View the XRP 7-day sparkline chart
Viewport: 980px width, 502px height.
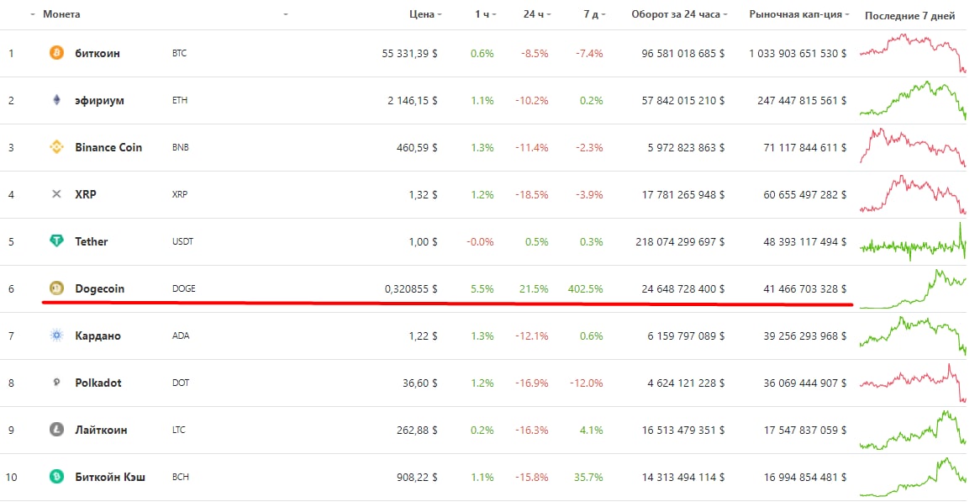pos(913,194)
